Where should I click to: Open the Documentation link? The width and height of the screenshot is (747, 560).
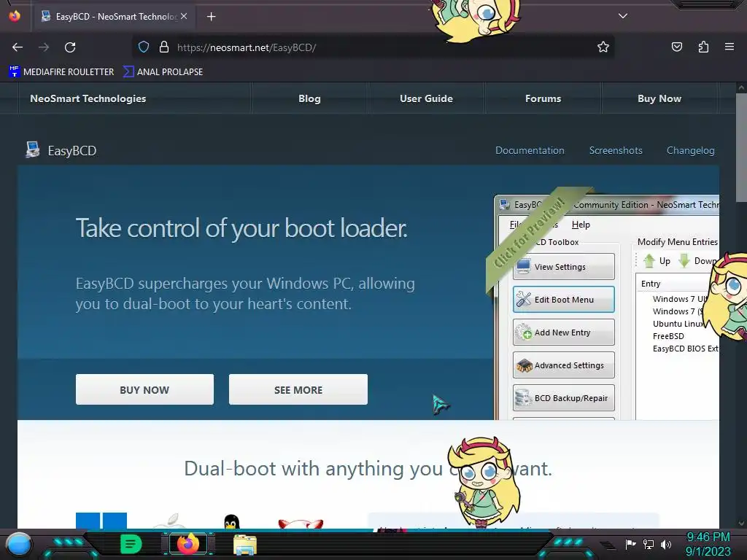tap(530, 150)
